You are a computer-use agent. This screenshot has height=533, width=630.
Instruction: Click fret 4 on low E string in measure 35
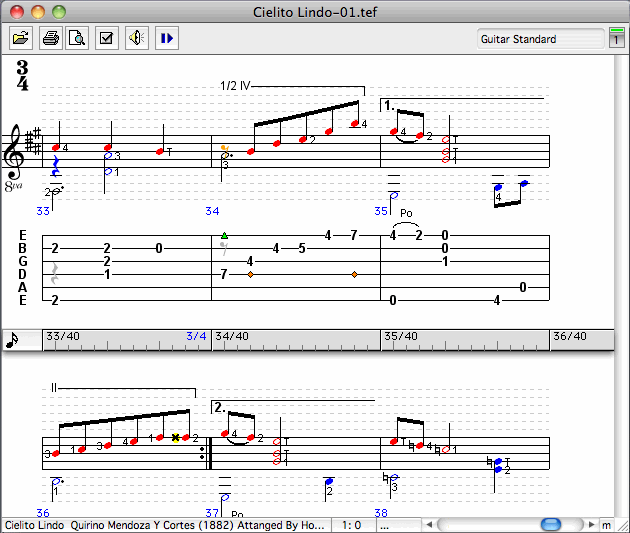(x=497, y=300)
